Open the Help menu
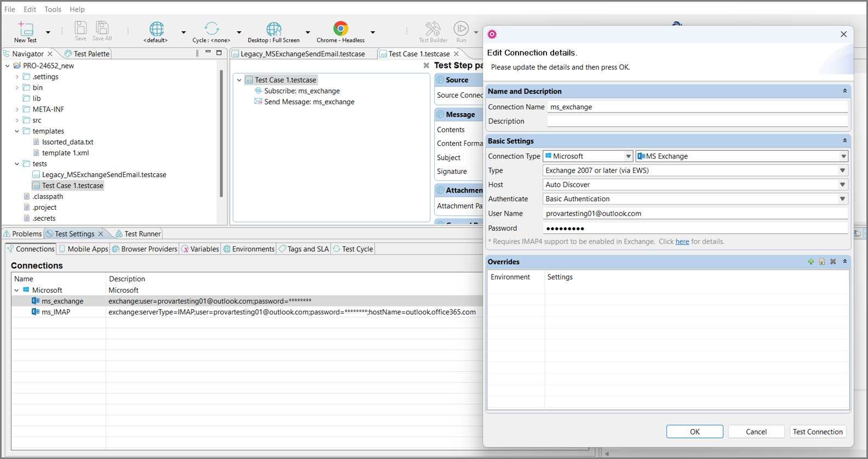The width and height of the screenshot is (868, 459). point(77,9)
